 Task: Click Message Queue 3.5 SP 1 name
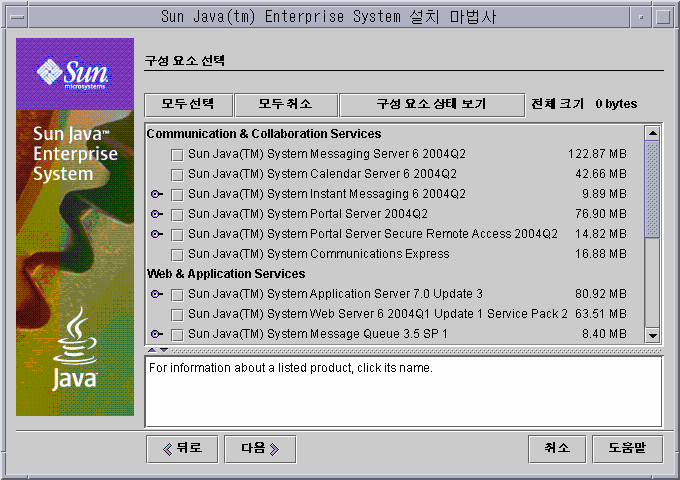(x=317, y=334)
